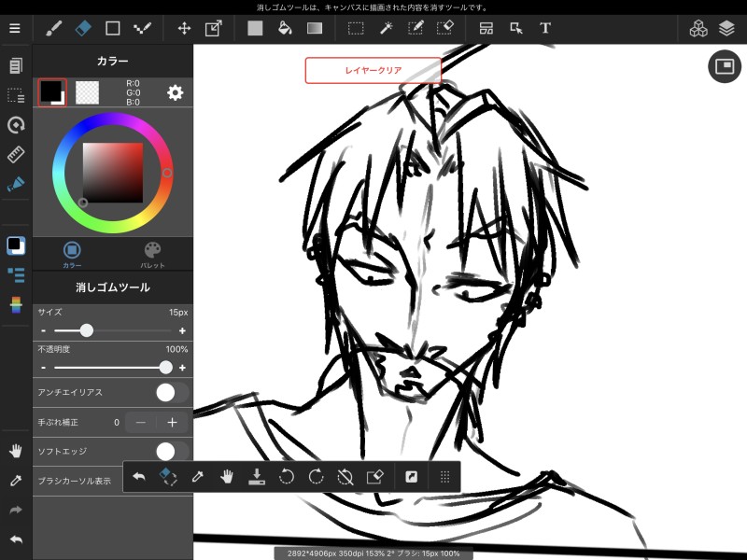Open the color panel sidebar icon
Image resolution: width=747 pixels, height=560 pixels.
tap(16, 245)
